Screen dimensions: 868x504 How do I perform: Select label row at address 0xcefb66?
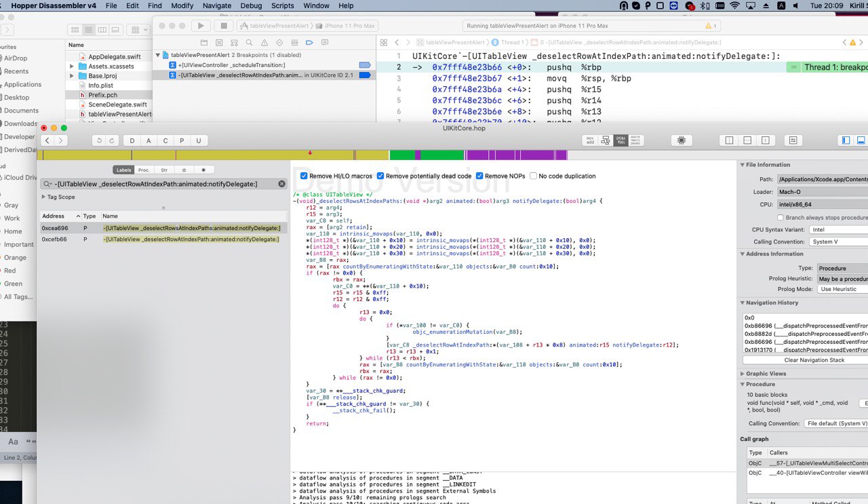163,239
